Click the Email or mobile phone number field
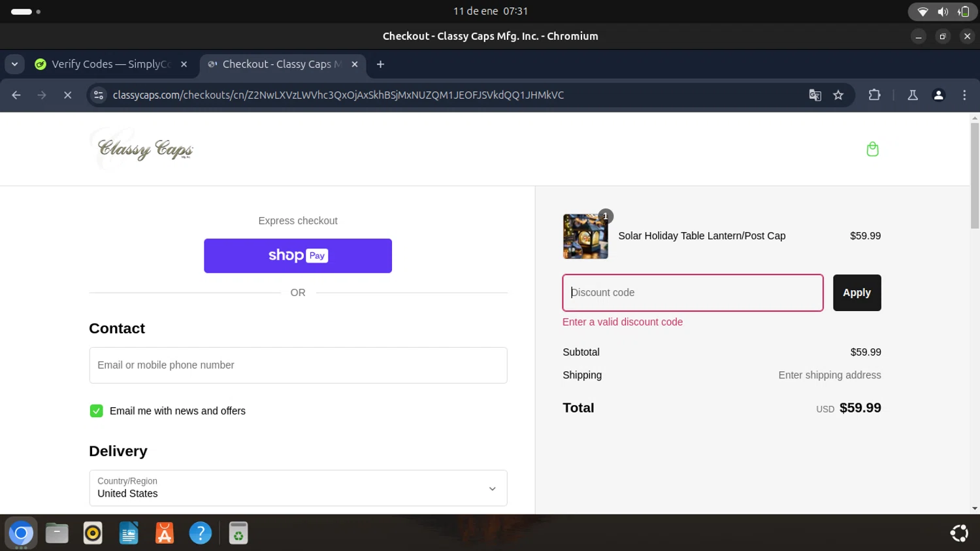The height and width of the screenshot is (551, 980). (298, 365)
